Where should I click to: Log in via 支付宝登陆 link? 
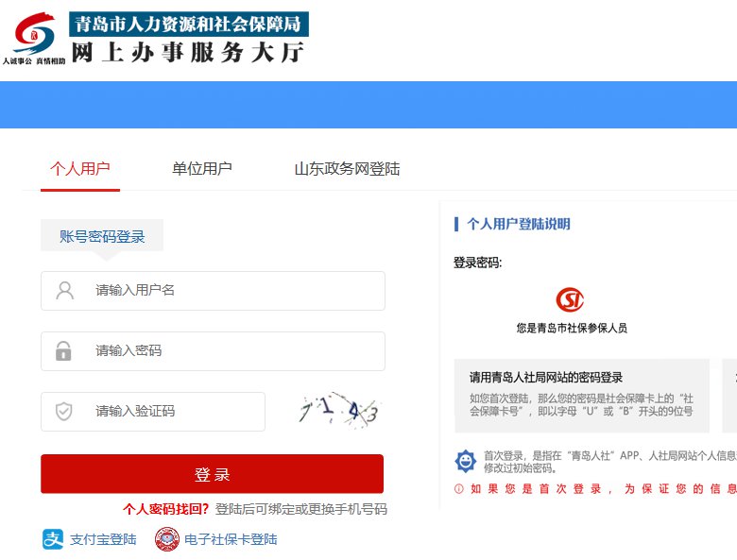click(x=103, y=539)
